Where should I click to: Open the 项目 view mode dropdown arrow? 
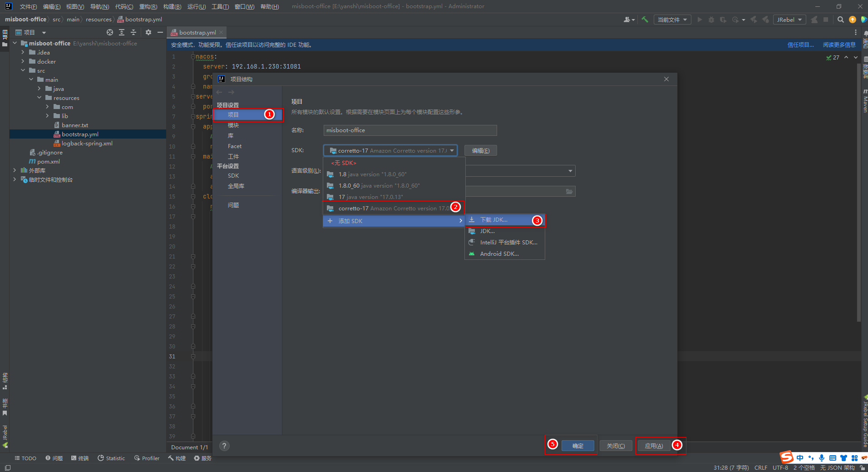(x=44, y=32)
